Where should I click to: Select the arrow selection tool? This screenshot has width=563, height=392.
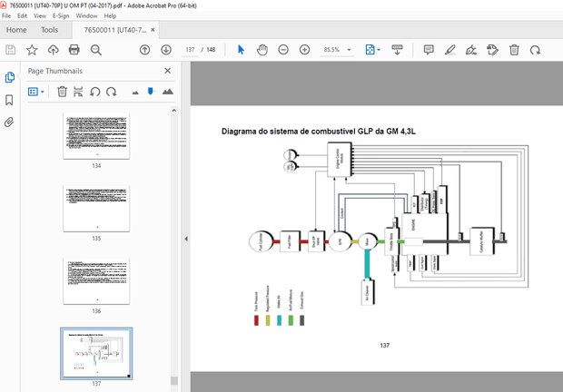241,50
